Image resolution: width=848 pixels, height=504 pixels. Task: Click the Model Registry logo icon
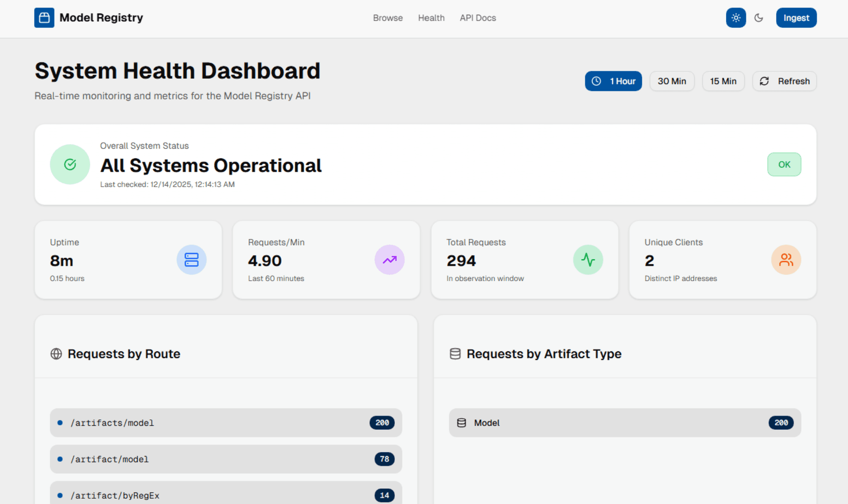click(44, 18)
